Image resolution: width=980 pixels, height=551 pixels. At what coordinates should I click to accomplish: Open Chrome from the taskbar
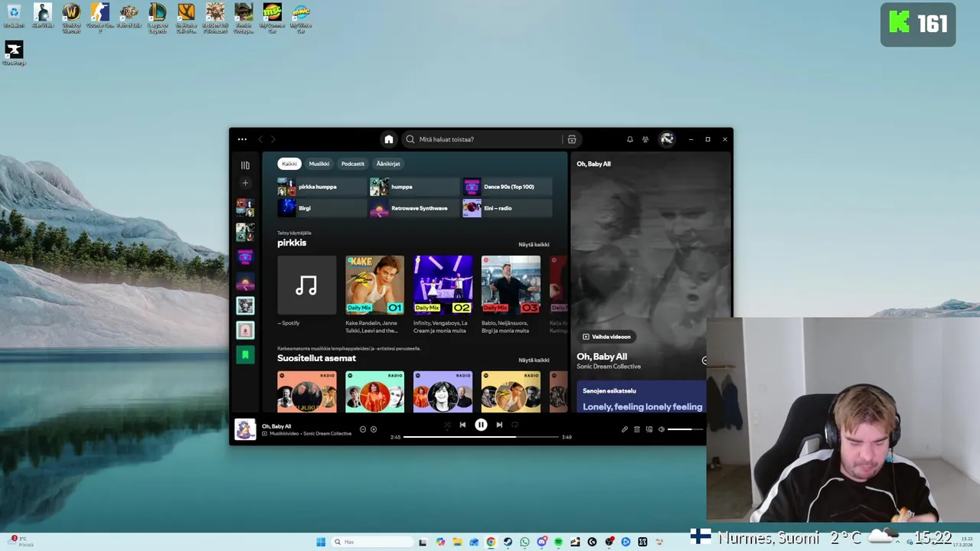pos(491,542)
